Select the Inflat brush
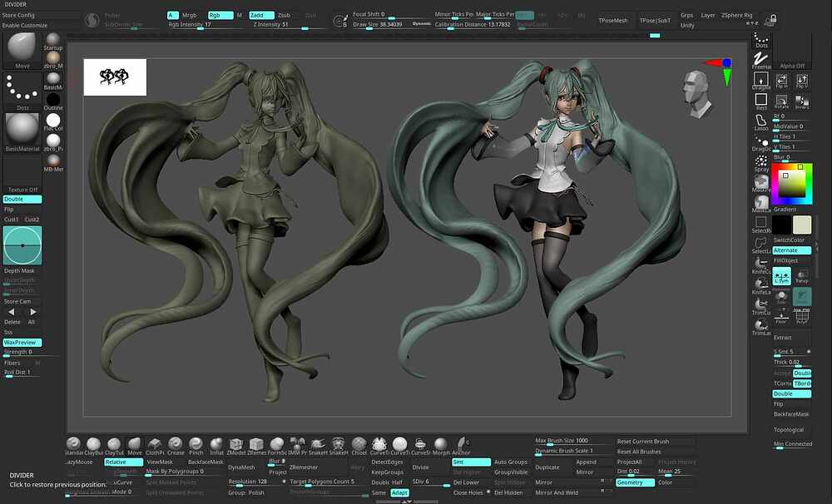The height and width of the screenshot is (504, 832). click(216, 446)
